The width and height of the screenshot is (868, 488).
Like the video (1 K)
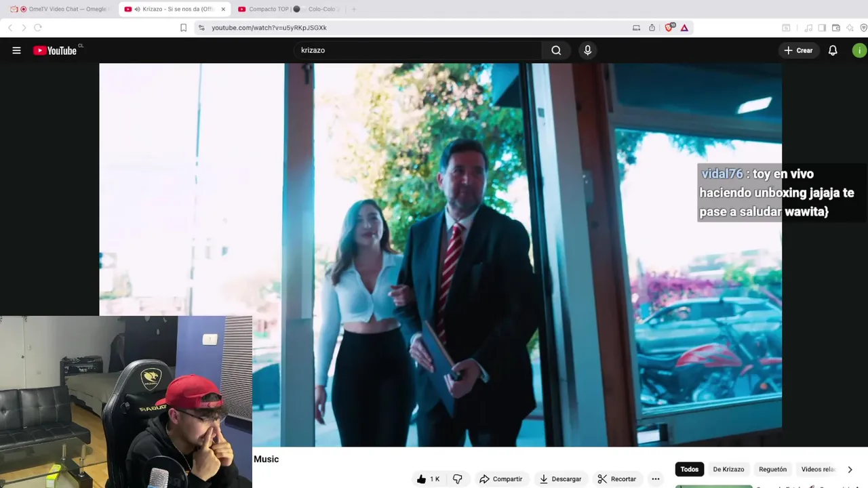tap(428, 479)
